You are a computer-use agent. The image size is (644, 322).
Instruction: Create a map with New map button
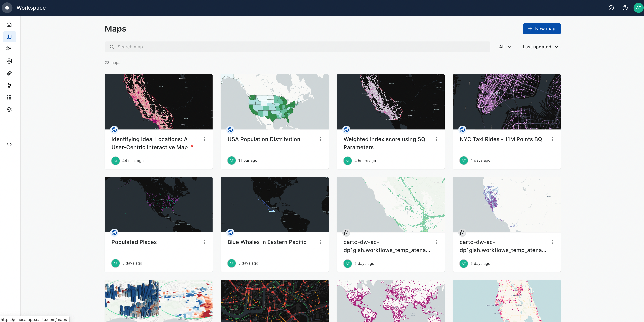coord(541,29)
